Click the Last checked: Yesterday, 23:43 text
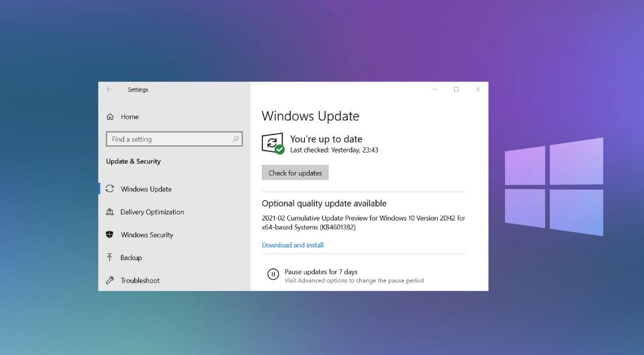The image size is (644, 355). click(334, 150)
